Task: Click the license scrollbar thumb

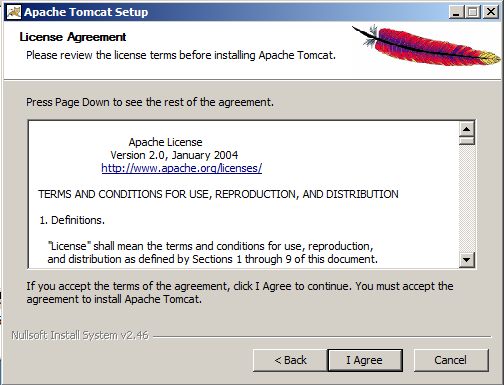Action: coord(467,141)
